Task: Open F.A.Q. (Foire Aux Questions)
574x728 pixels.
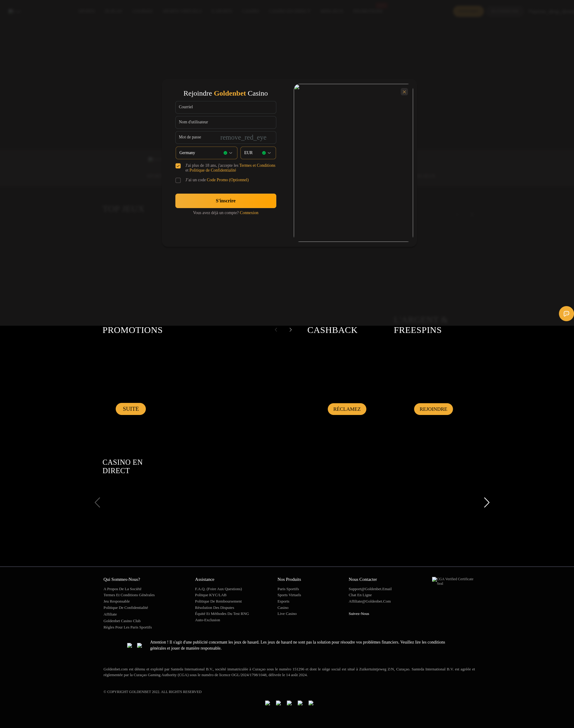Action: (218, 589)
